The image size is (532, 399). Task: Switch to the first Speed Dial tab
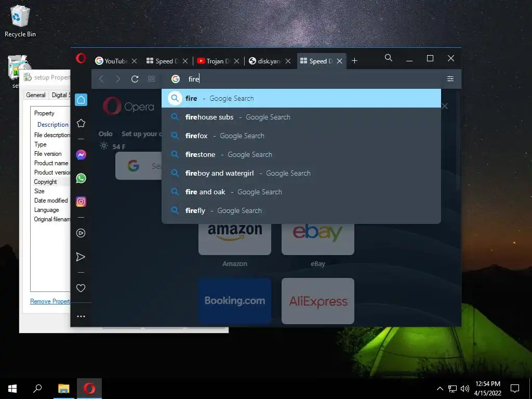click(x=163, y=61)
